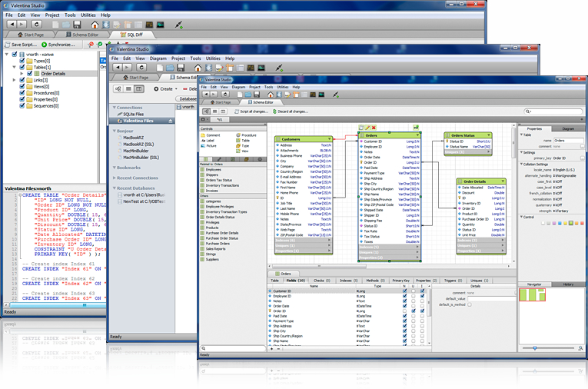Click the pencil edit icon above Orders table
588x389 pixels.
(367, 128)
